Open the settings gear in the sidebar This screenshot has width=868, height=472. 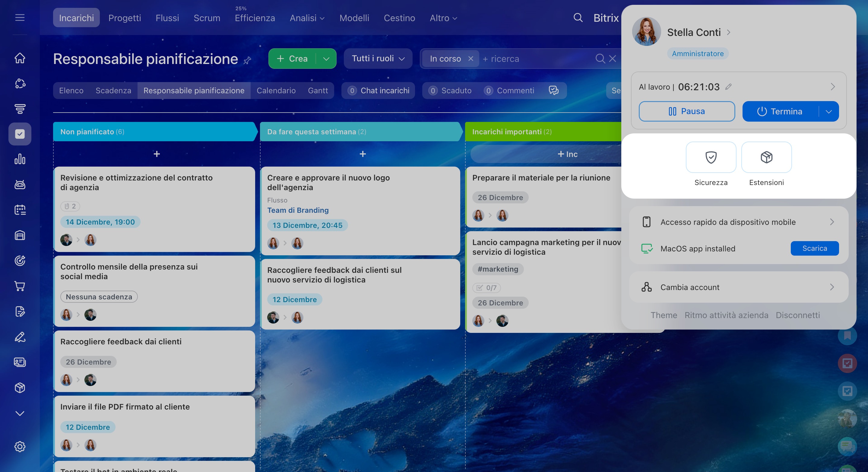[20, 446]
